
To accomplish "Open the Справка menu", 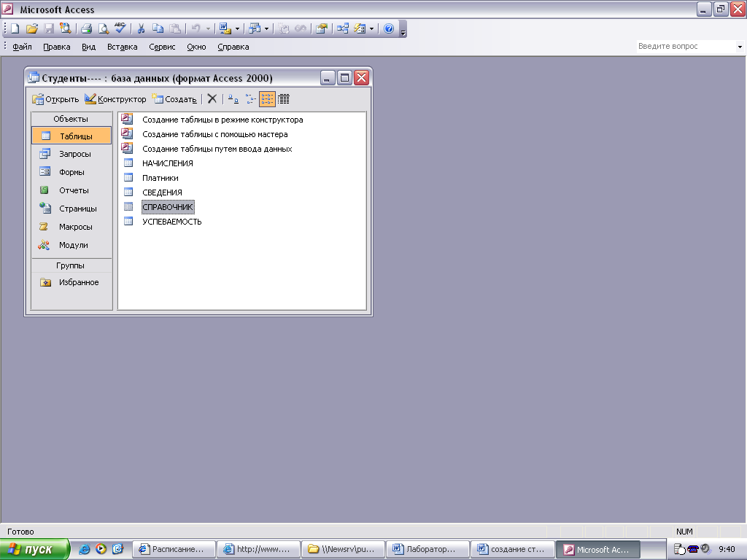I will 233,47.
